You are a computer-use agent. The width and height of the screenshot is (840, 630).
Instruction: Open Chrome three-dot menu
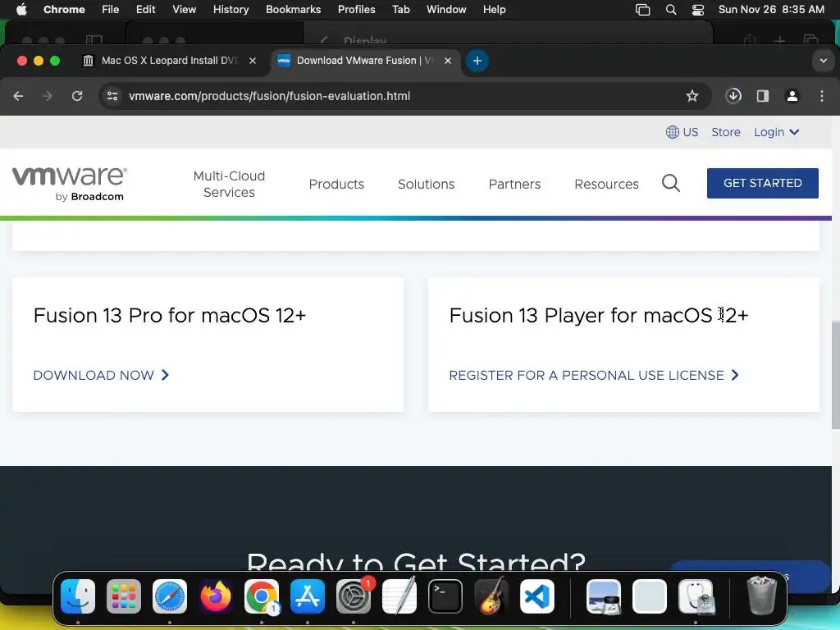coord(822,96)
